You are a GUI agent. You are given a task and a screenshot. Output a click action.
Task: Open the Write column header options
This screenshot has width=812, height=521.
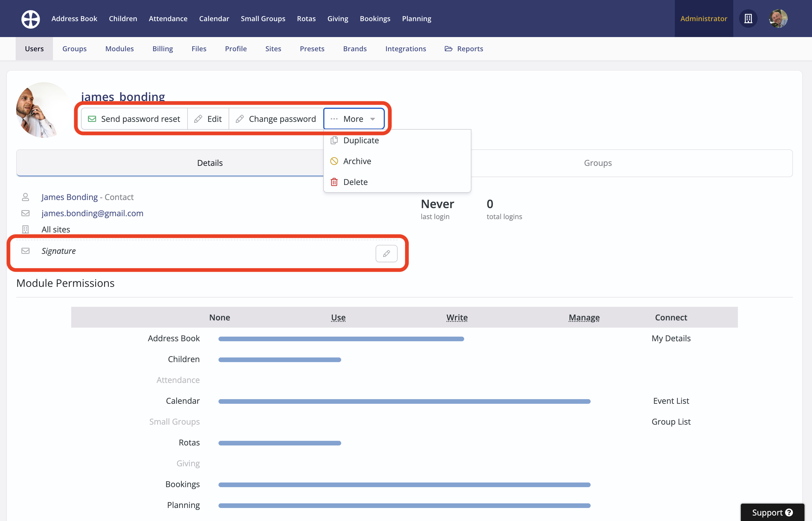(x=457, y=317)
